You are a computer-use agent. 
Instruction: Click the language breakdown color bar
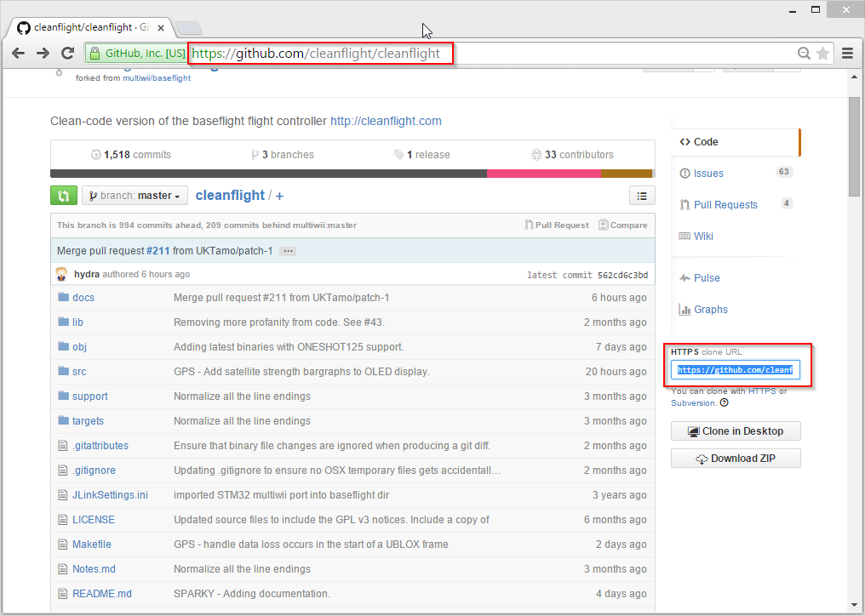(x=352, y=174)
